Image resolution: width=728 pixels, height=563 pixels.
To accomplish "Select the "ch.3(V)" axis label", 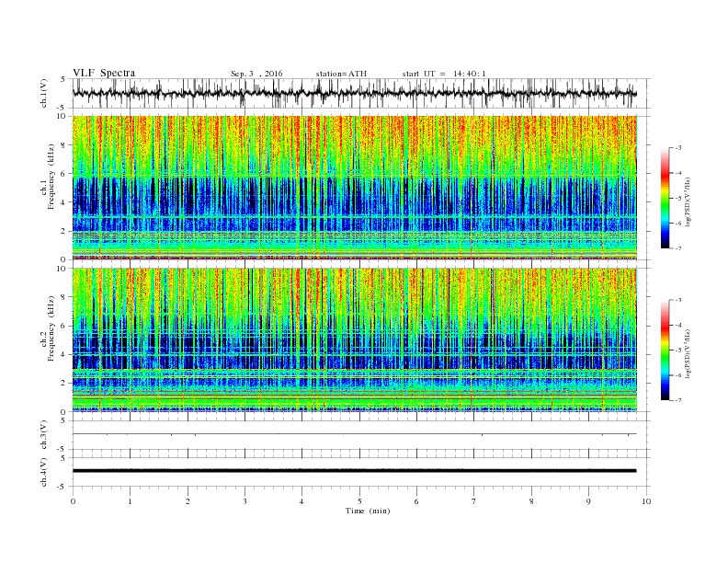I will click(x=44, y=435).
